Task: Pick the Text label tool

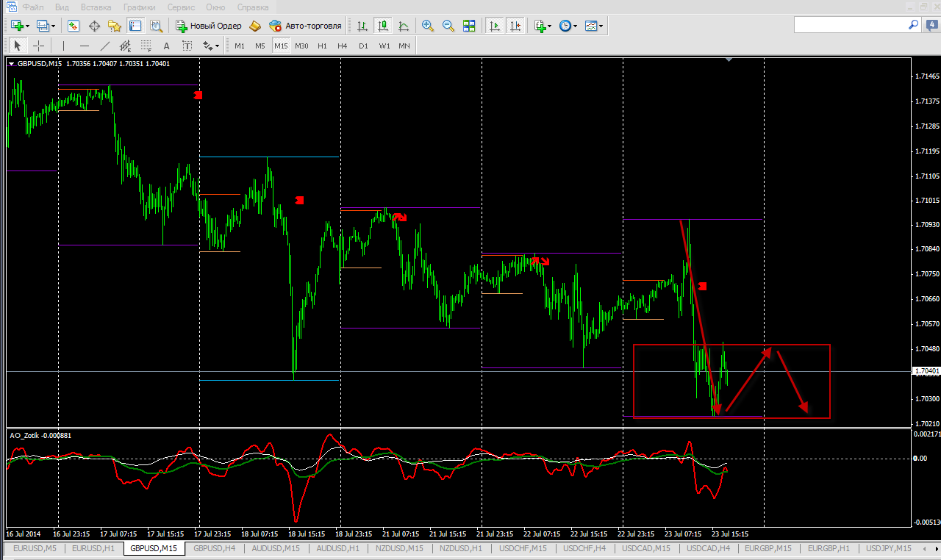Action: pyautogui.click(x=166, y=46)
